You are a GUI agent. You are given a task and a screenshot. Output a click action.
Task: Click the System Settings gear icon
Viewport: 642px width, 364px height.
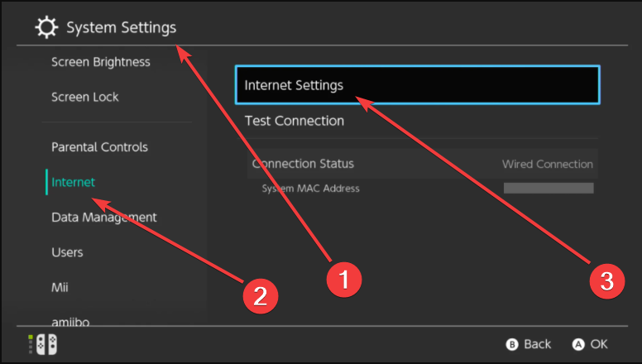[x=46, y=27]
